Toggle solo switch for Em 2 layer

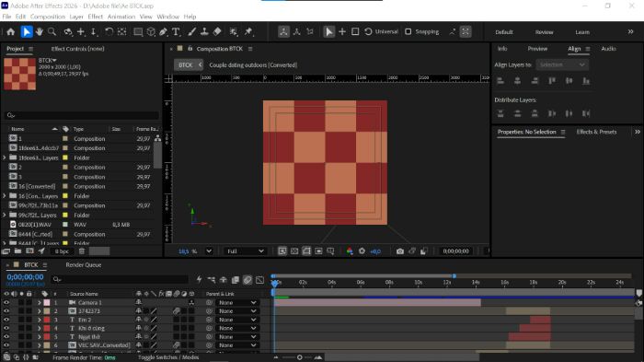21,320
